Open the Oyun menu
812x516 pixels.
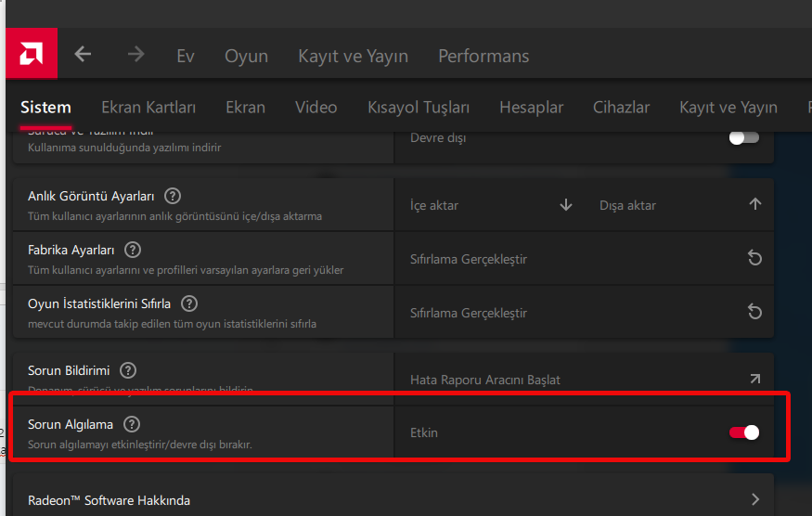tap(246, 56)
